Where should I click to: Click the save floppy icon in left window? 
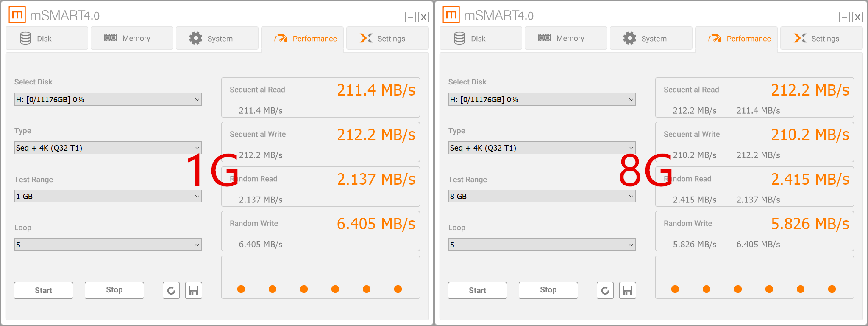(194, 290)
